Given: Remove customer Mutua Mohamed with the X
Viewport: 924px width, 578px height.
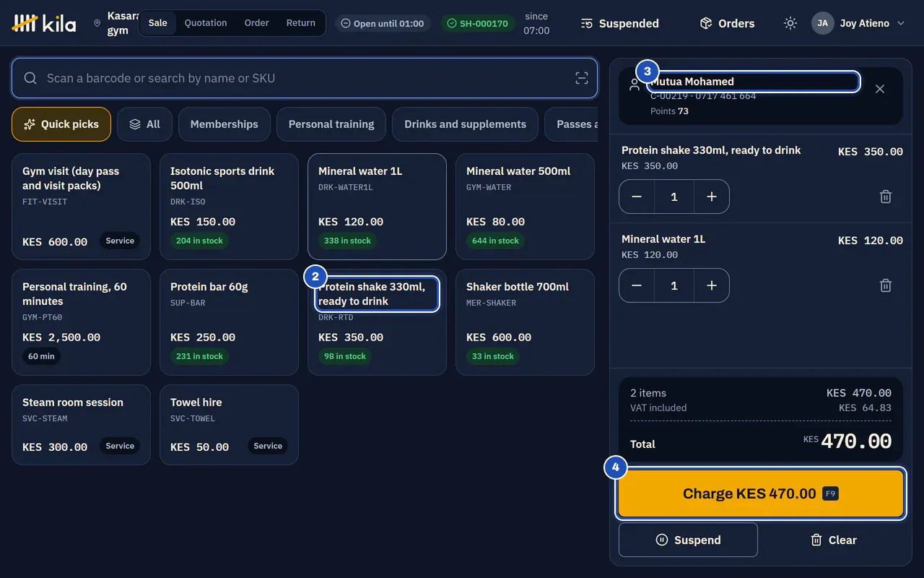Looking at the screenshot, I should point(880,89).
